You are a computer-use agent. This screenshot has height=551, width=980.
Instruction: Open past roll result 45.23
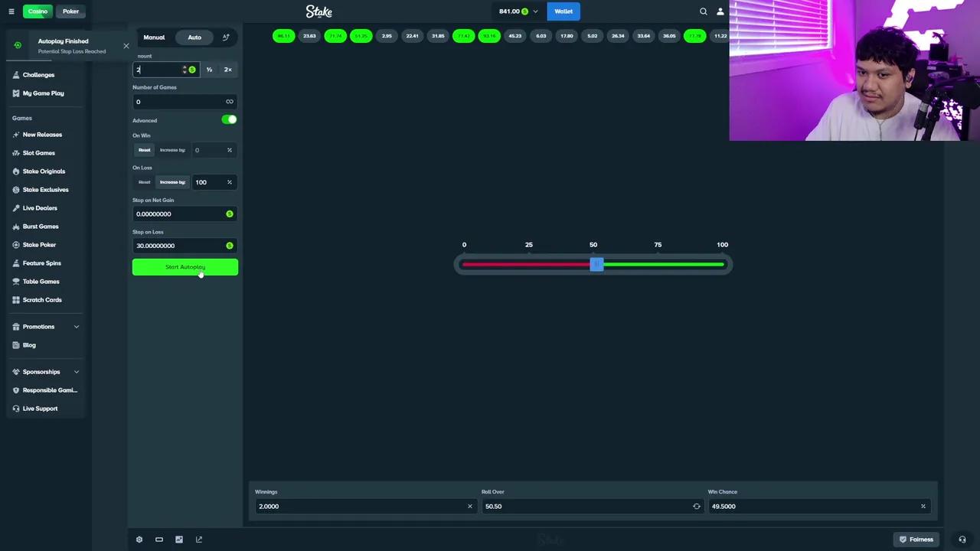515,36
